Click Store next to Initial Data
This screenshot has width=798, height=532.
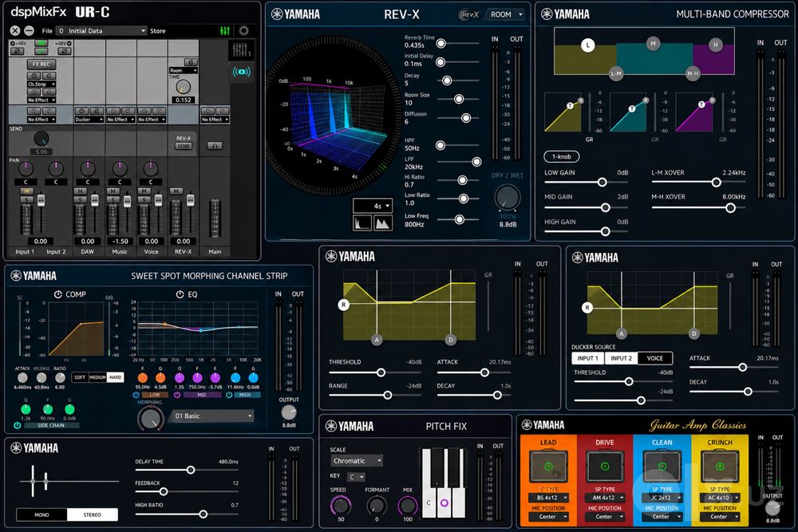coord(158,30)
